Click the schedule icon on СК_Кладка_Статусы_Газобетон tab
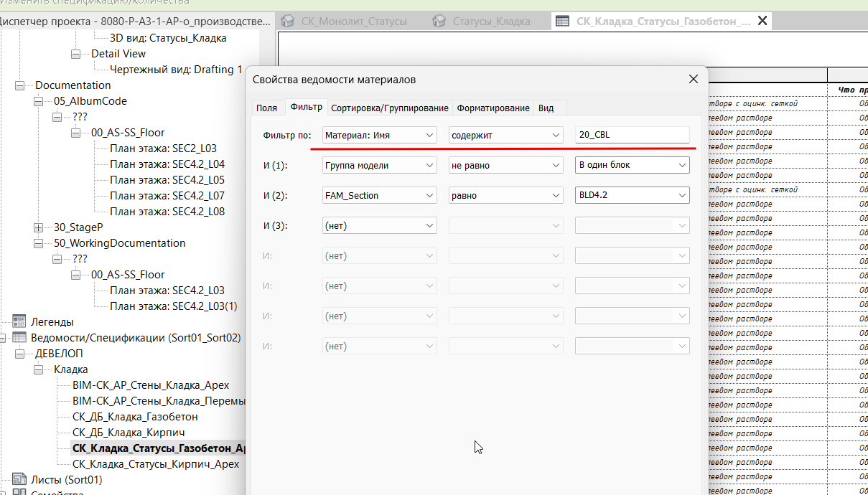 click(562, 21)
